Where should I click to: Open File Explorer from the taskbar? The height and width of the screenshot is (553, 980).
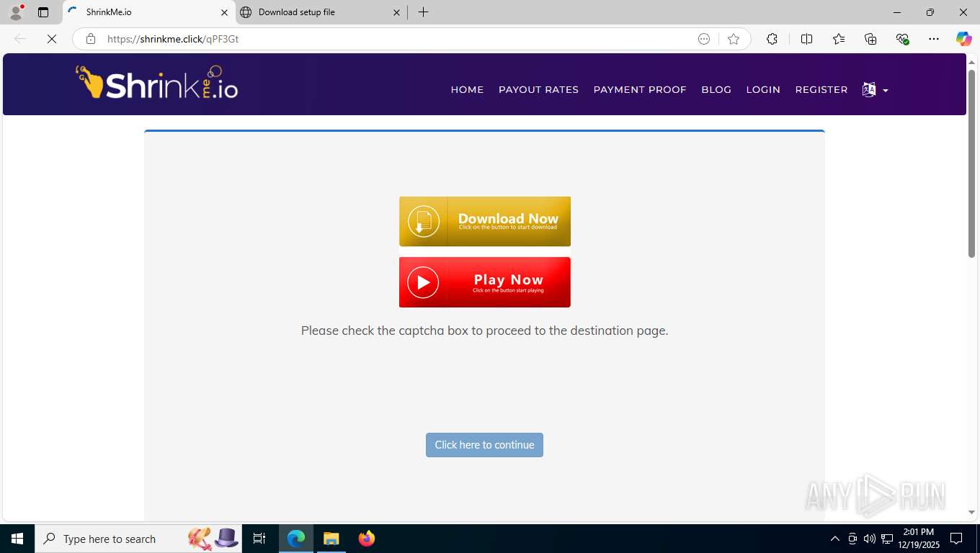click(x=331, y=539)
